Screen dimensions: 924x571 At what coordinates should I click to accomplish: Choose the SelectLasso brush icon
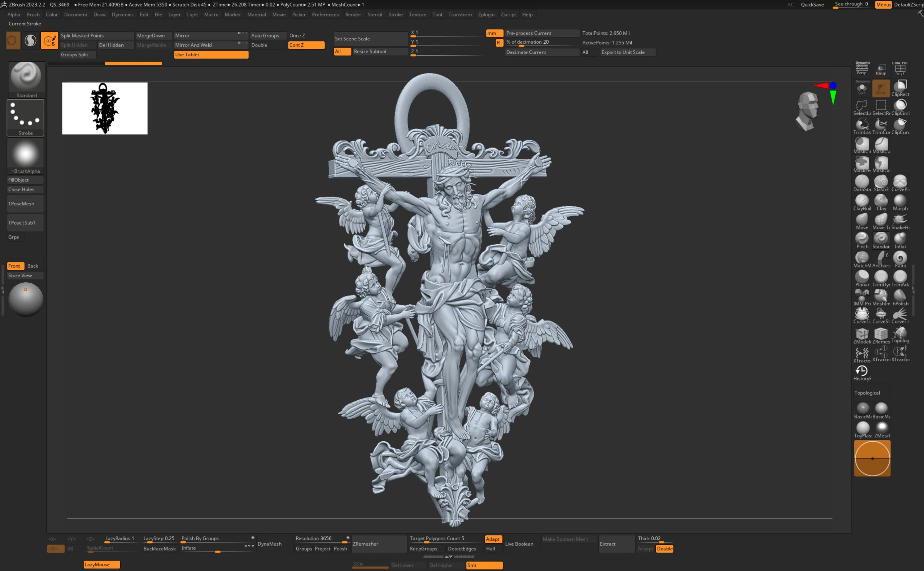click(862, 107)
